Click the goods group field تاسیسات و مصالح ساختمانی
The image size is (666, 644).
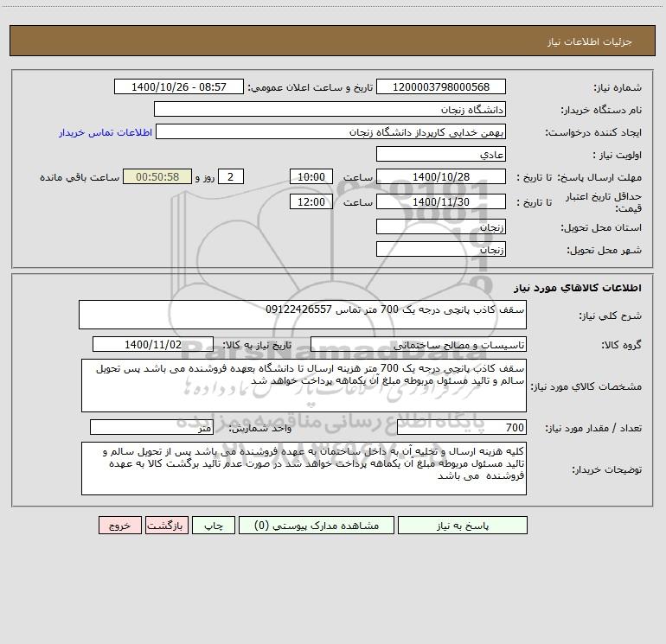coord(419,345)
